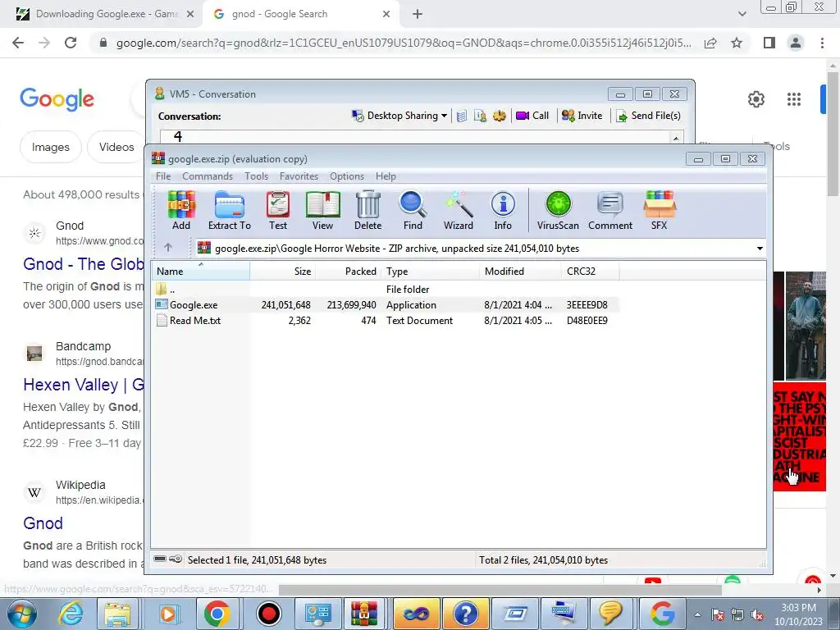The height and width of the screenshot is (630, 840).
Task: Open the Options menu
Action: pyautogui.click(x=347, y=176)
